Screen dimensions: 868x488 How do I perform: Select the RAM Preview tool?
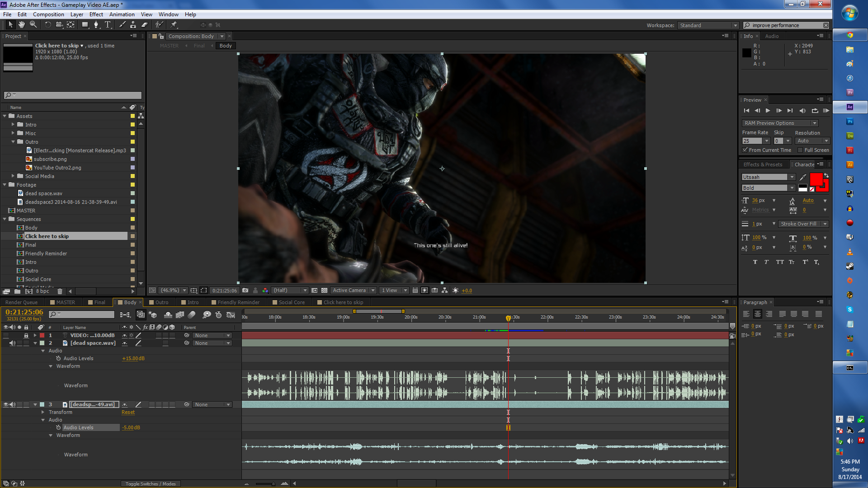pyautogui.click(x=827, y=110)
